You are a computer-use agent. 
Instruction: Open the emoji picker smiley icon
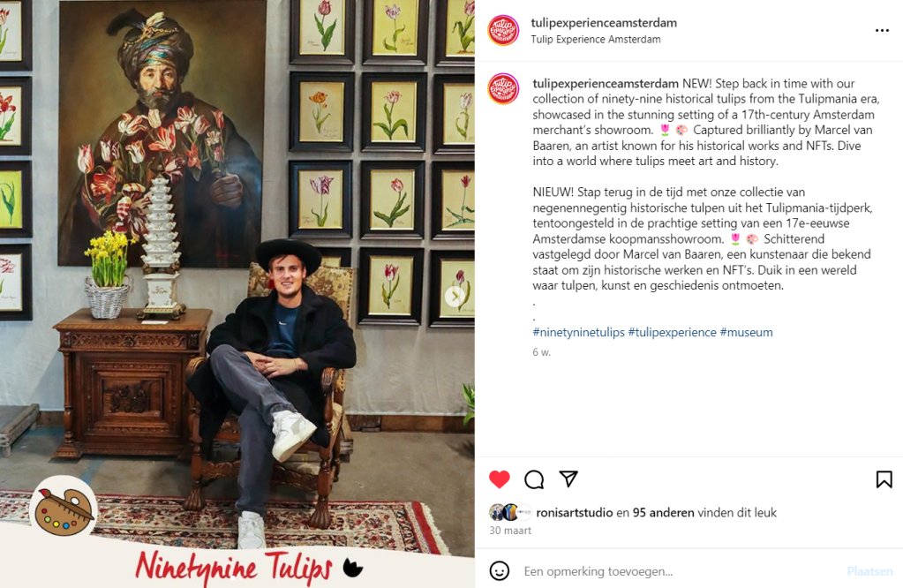tap(500, 570)
